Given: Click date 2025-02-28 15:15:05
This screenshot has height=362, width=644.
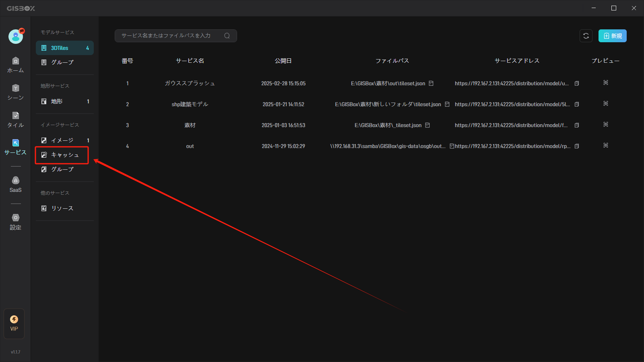Looking at the screenshot, I should point(283,83).
